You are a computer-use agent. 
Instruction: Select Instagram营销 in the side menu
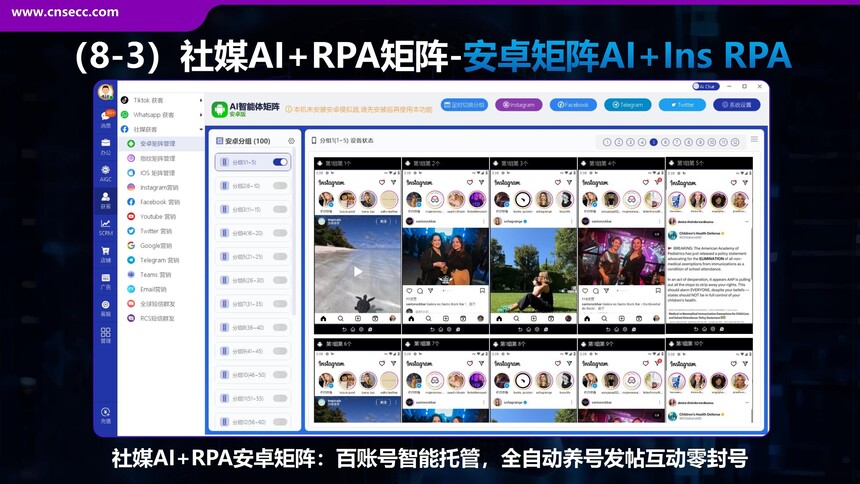pyautogui.click(x=159, y=187)
